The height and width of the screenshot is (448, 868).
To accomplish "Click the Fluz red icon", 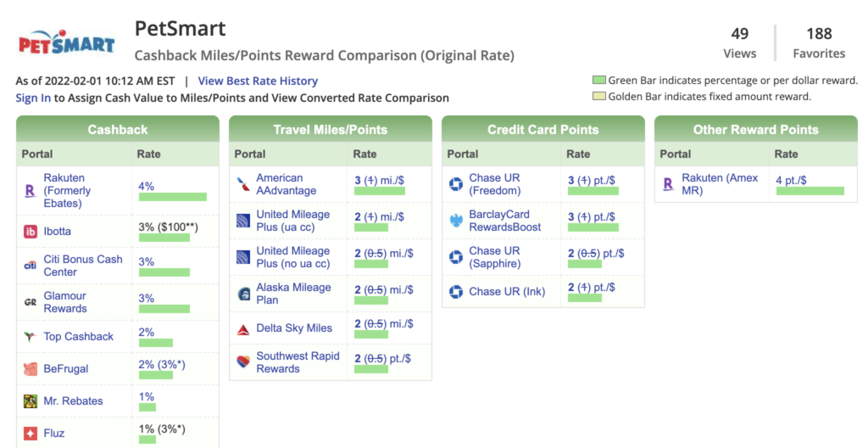I will click(30, 434).
